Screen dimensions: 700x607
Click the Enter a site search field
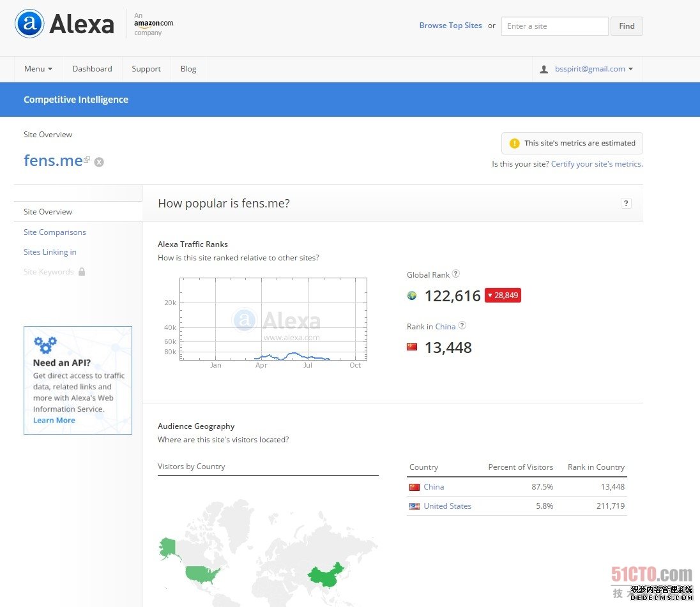[554, 26]
